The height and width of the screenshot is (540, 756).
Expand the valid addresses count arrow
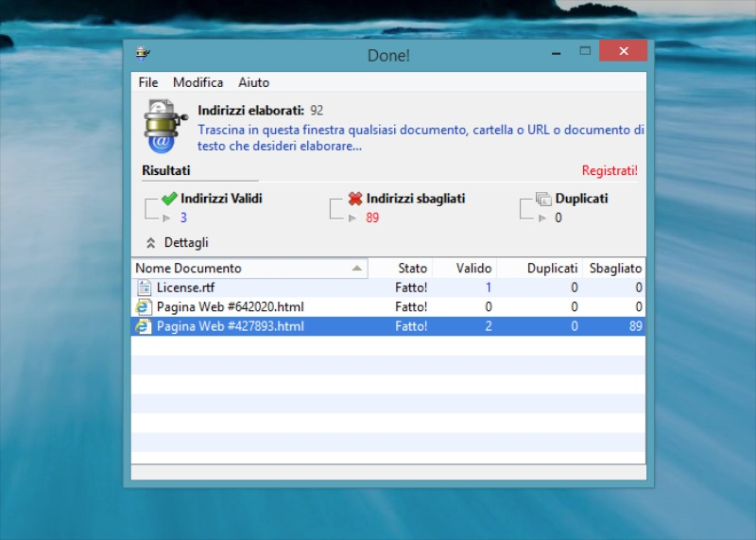coord(167,218)
